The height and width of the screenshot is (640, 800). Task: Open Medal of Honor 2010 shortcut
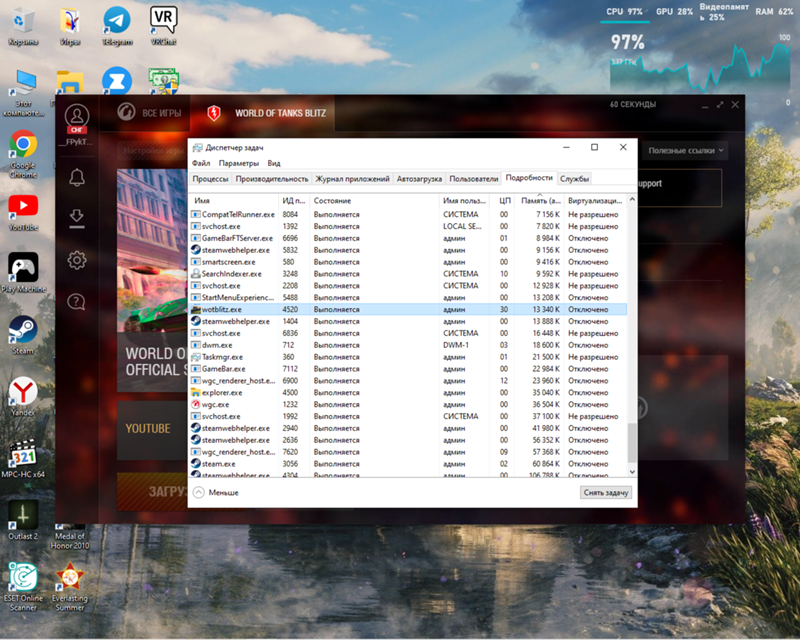coord(70,537)
